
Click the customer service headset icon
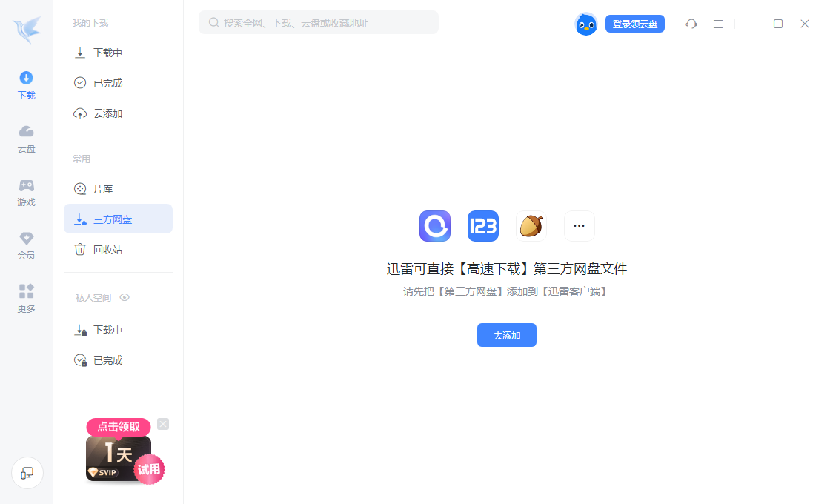691,24
